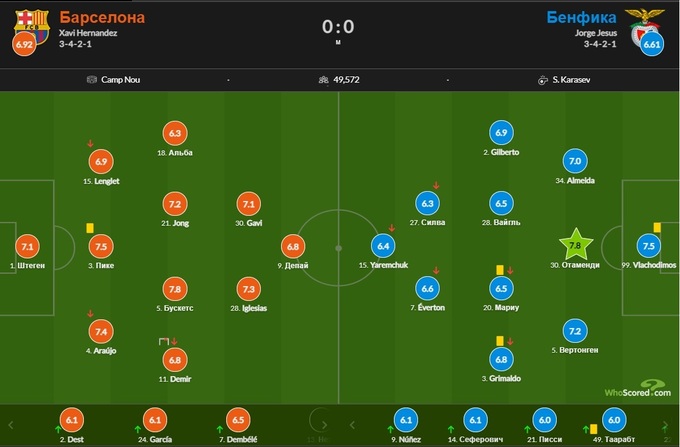This screenshot has width=680, height=447.
Task: Click the goal icon above Demir
Action: coord(164,342)
